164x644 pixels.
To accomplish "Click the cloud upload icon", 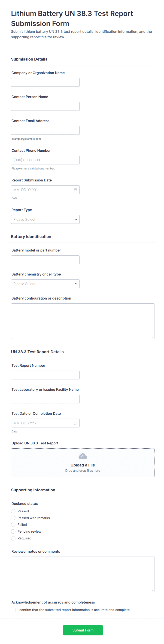I will pyautogui.click(x=83, y=456).
